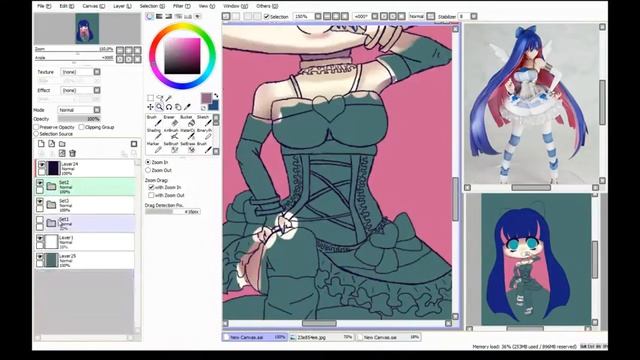Click the Drag Detection slider
640x360 pixels.
click(x=173, y=212)
